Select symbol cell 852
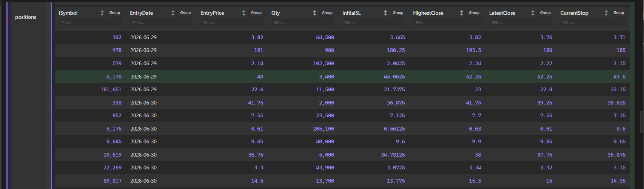Screen dimensions: 644x189 (117, 115)
